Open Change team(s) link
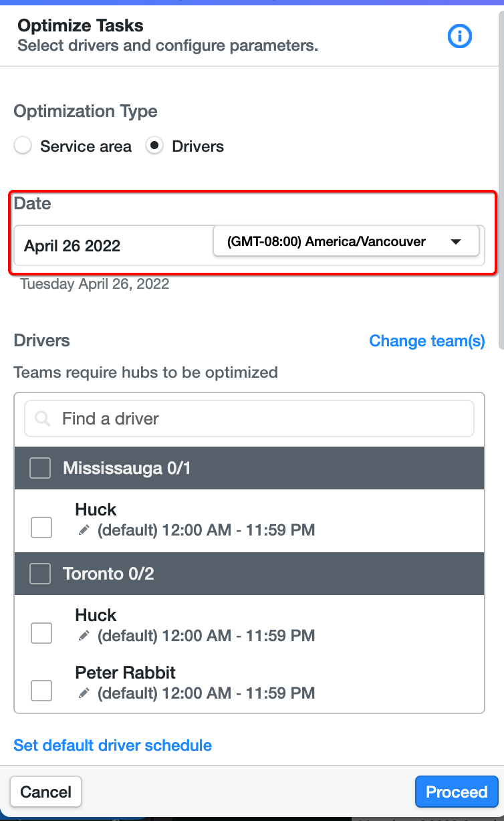The image size is (504, 821). (x=427, y=341)
